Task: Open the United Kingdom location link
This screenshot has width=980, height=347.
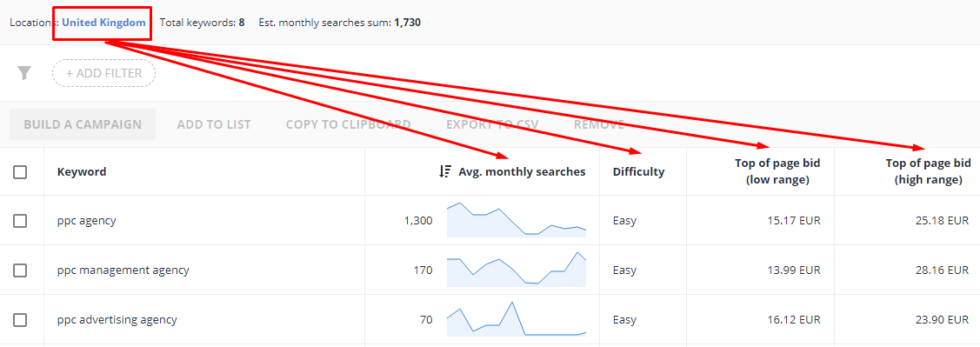Action: 103,23
